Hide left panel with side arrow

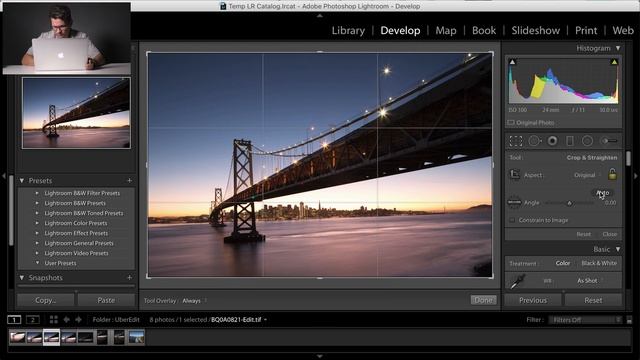coord(4,176)
